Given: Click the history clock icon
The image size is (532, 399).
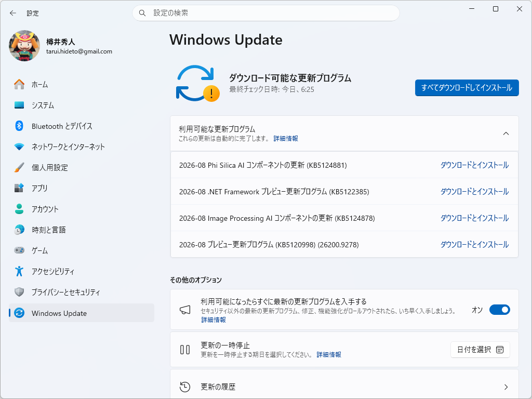Looking at the screenshot, I should [185, 387].
